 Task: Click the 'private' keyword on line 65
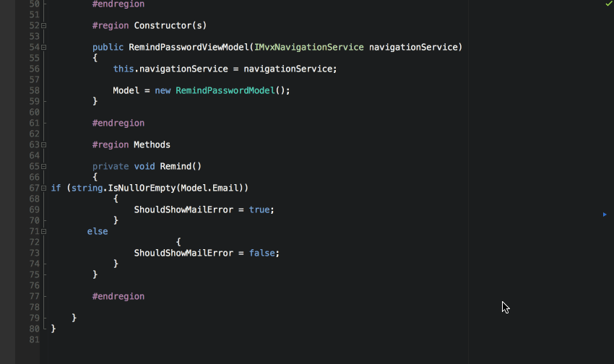tap(111, 166)
